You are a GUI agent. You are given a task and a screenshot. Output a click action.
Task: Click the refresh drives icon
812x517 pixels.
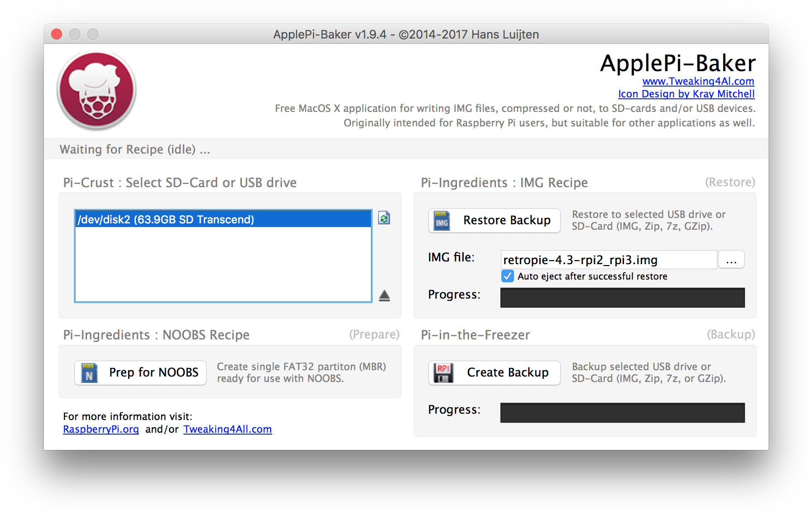tap(384, 218)
